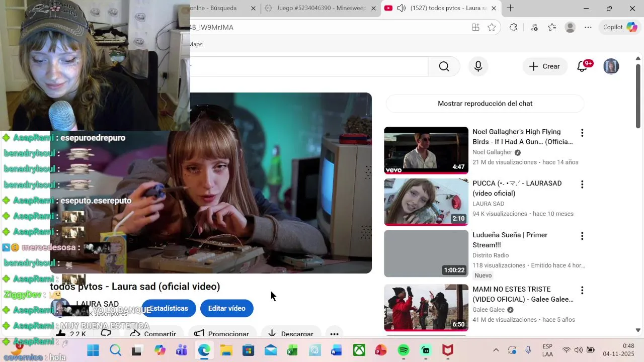Screen dimensions: 644x362
Task: Open Excel from the taskbar
Action: tap(292, 350)
